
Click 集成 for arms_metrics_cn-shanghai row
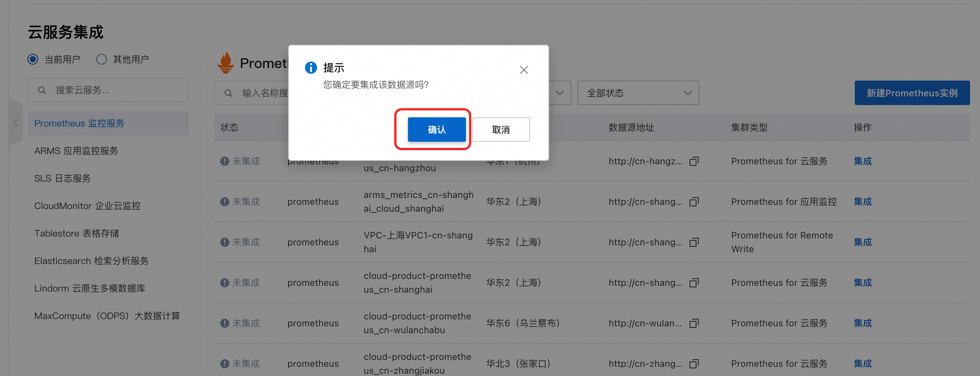863,202
